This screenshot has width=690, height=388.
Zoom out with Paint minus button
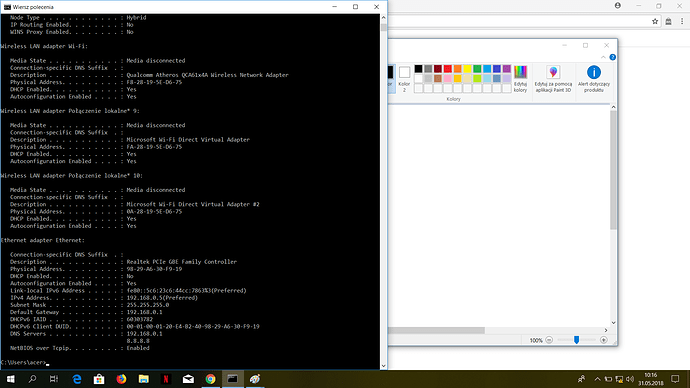click(549, 340)
